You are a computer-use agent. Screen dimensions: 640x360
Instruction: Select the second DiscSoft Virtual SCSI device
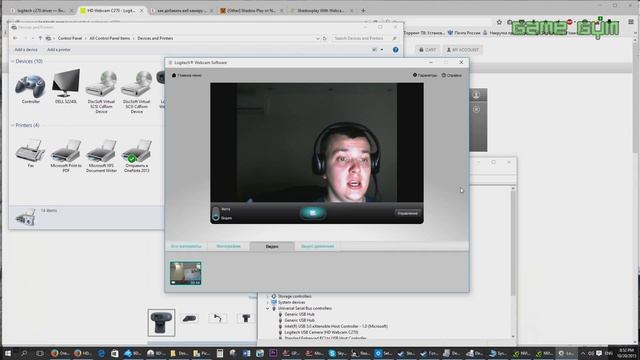[137, 92]
